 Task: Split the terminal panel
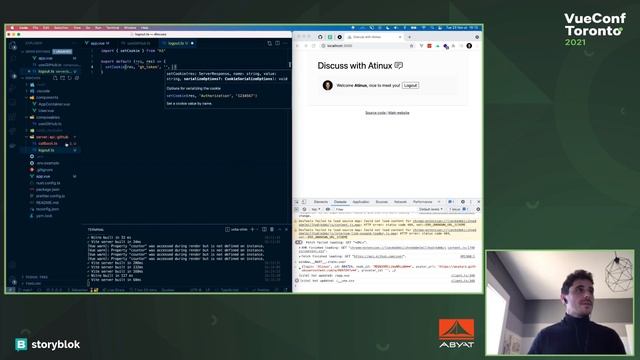click(x=264, y=229)
